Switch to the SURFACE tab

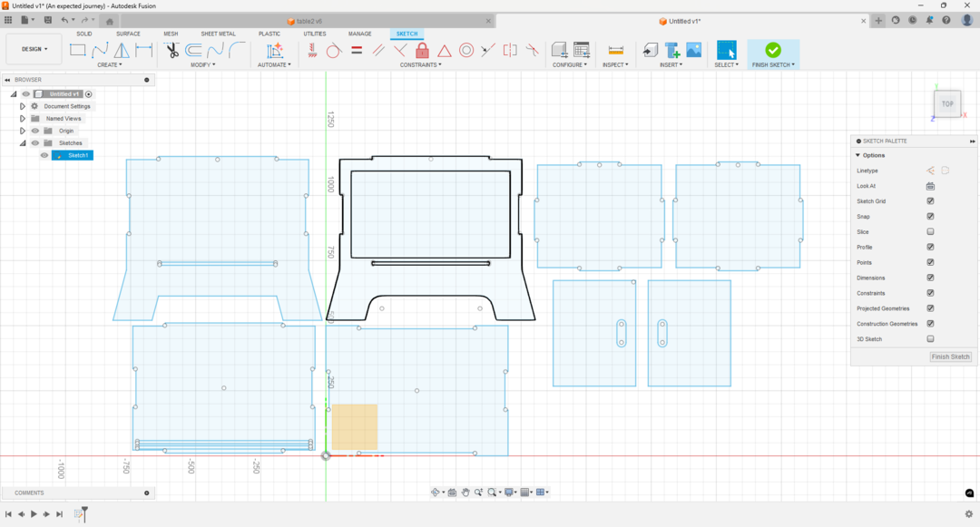pos(128,34)
